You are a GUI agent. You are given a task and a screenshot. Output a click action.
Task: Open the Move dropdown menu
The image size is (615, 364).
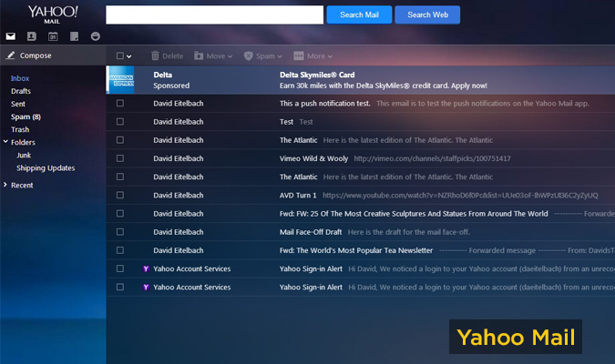click(x=231, y=56)
